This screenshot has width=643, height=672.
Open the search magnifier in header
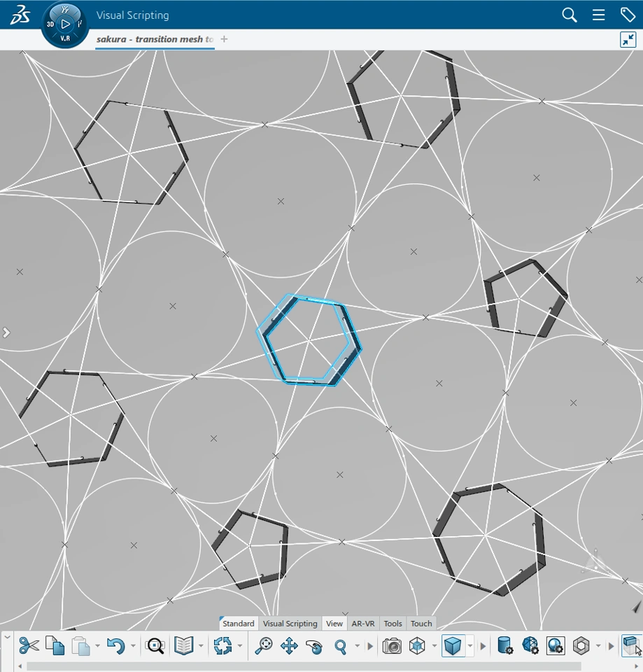click(570, 15)
